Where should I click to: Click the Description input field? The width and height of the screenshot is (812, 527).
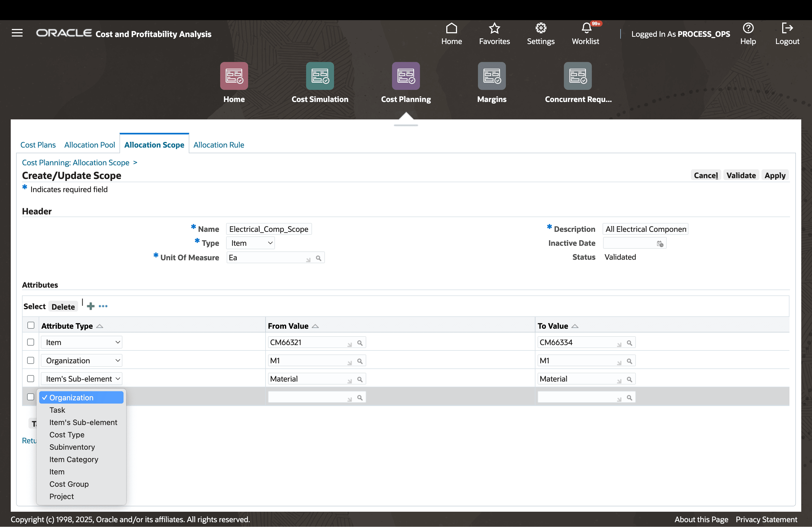645,229
